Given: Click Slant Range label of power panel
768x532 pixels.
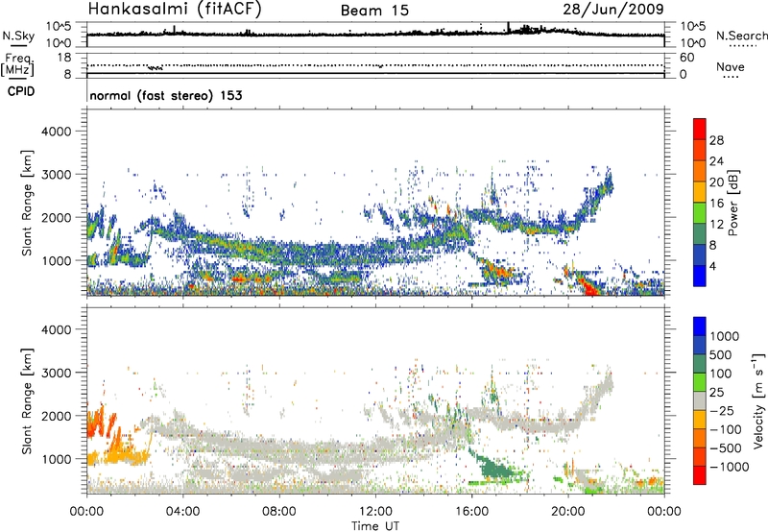Looking at the screenshot, I should click(x=27, y=203).
